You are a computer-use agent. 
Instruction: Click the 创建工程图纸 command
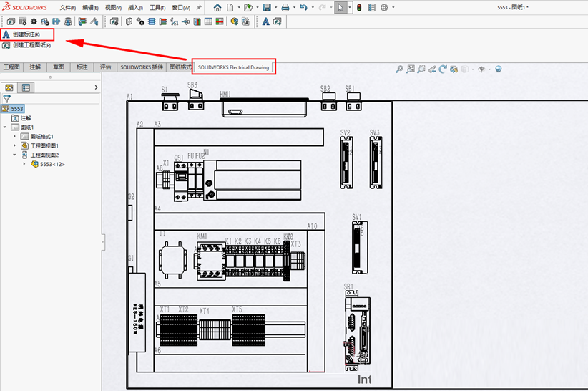[31, 45]
